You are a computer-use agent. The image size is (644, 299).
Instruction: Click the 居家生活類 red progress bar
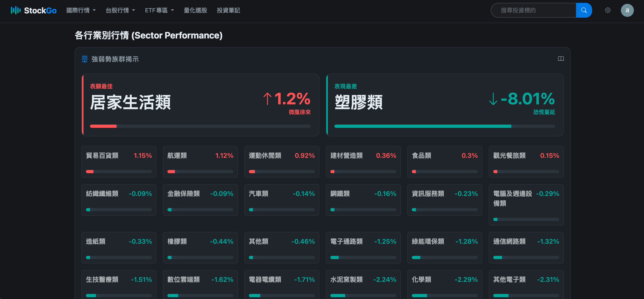point(200,126)
